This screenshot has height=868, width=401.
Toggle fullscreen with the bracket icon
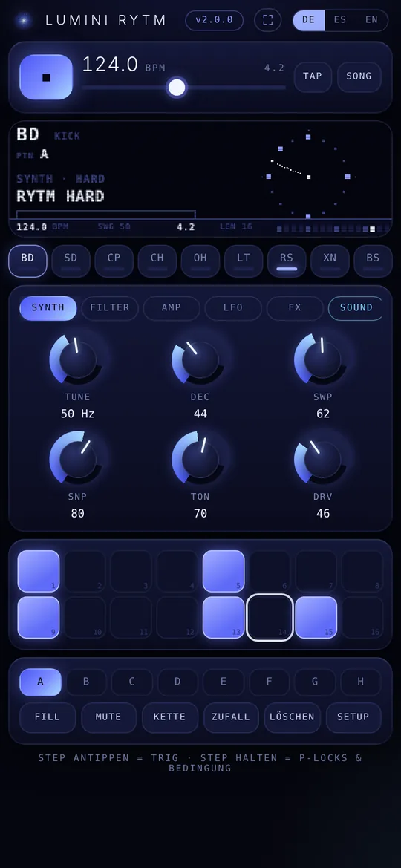(x=267, y=21)
